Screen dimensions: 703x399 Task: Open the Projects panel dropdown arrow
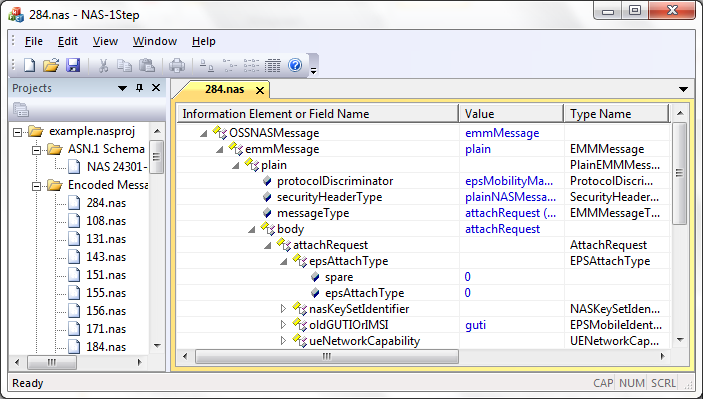click(122, 88)
